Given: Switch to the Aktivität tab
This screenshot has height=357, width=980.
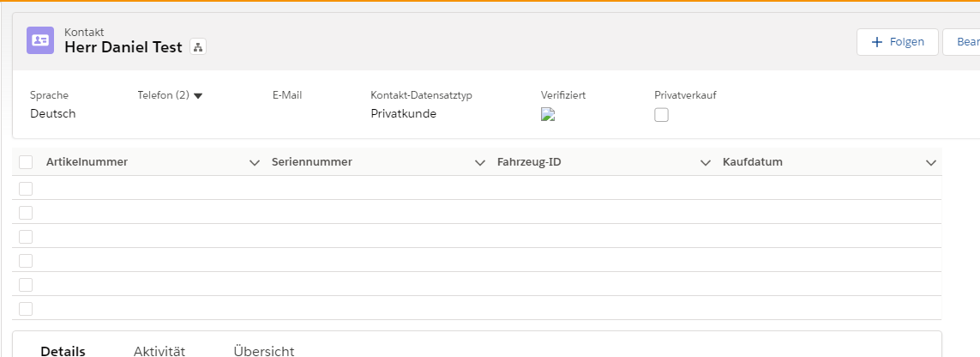Looking at the screenshot, I should coord(159,350).
